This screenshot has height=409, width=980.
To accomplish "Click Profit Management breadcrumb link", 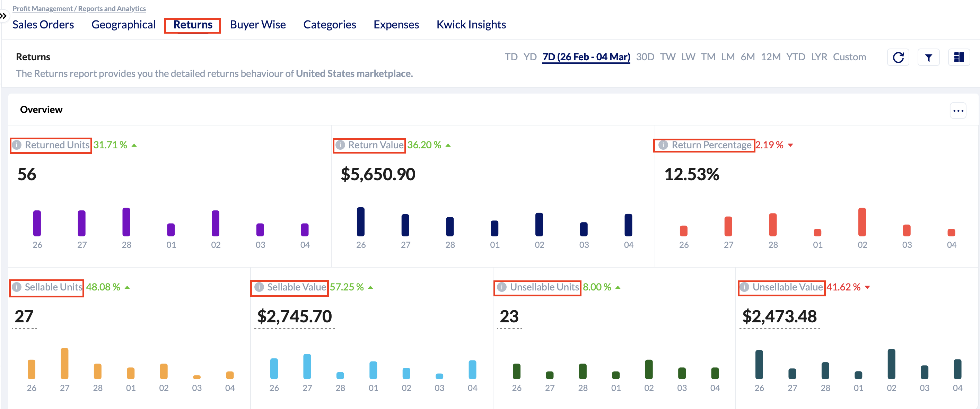I will [x=42, y=8].
